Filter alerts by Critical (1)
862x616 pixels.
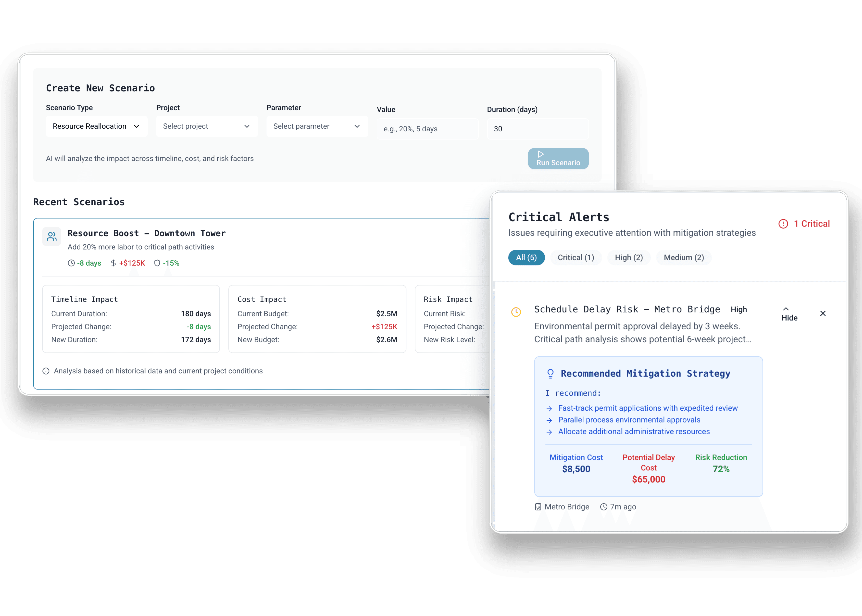point(575,258)
